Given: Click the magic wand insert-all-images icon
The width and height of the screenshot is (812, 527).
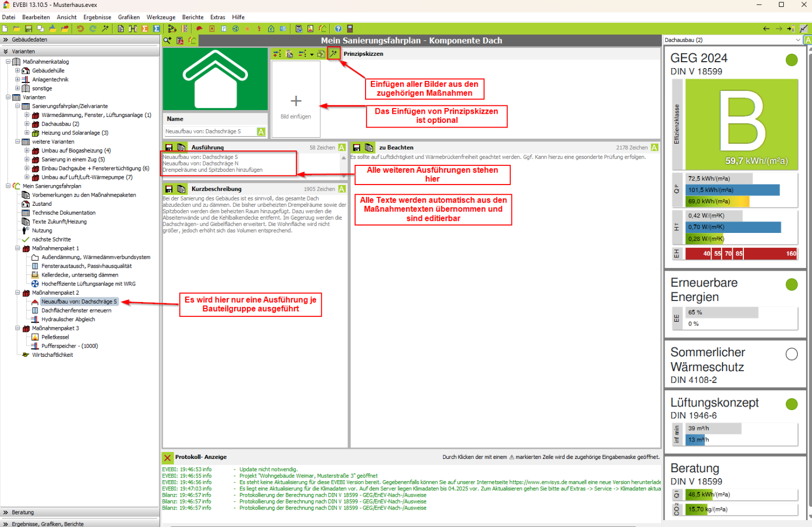Looking at the screenshot, I should (334, 54).
